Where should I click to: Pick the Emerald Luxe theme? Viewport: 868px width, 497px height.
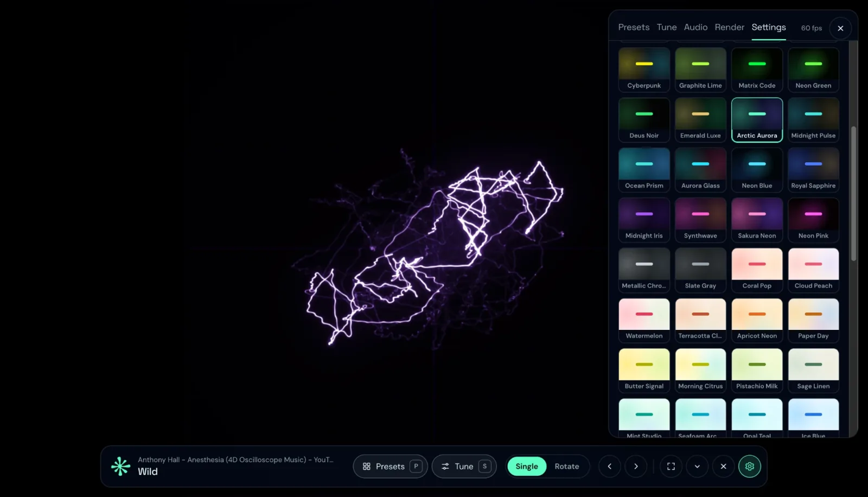[700, 120]
